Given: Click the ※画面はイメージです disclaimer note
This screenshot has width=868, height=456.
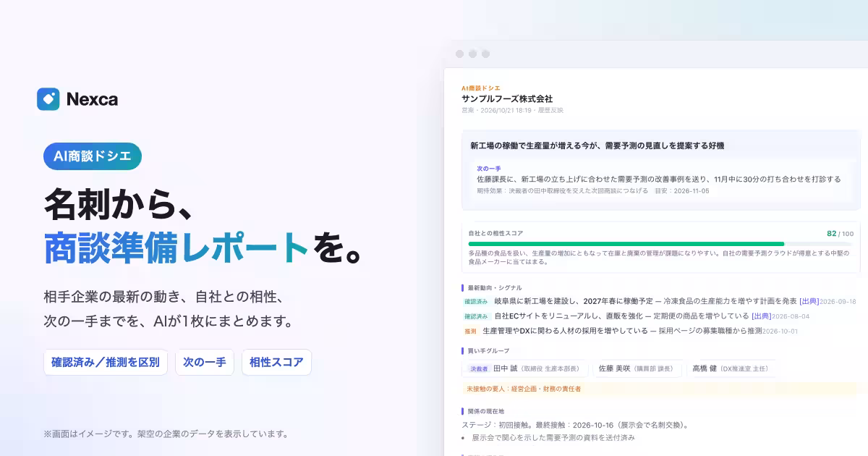Looking at the screenshot, I should pos(166,434).
